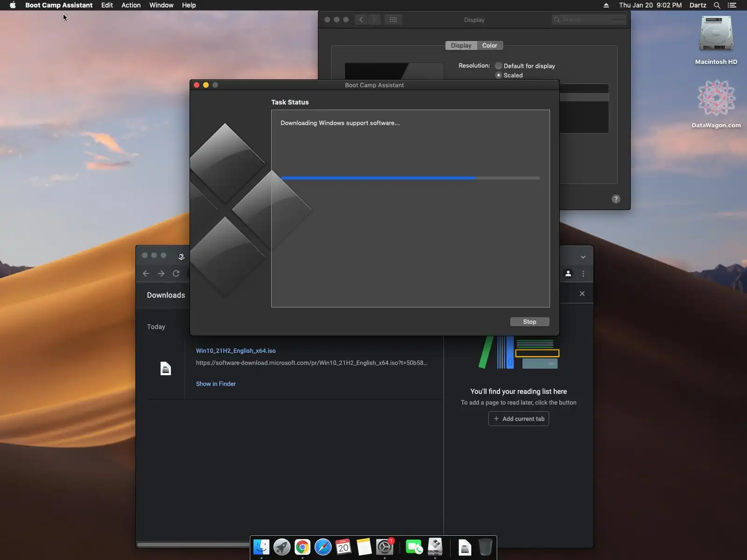Open Notes from the Dock
Viewport: 747px width, 560px height.
[x=364, y=547]
